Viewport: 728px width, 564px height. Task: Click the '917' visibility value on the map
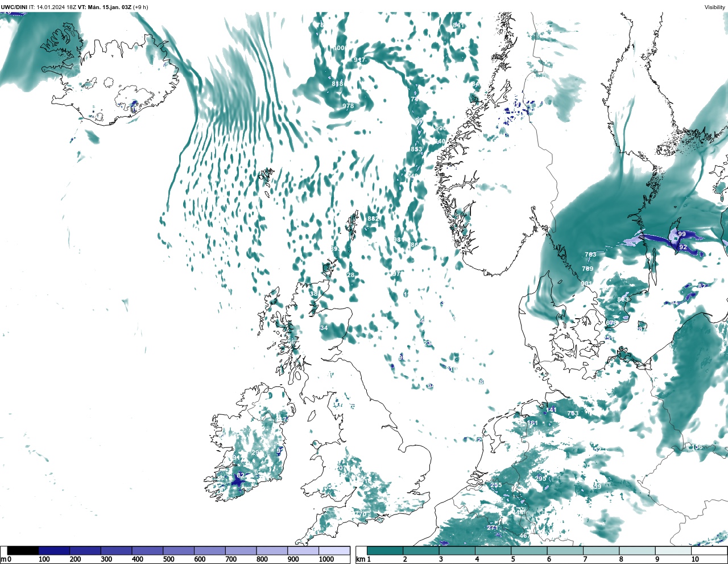(359, 60)
